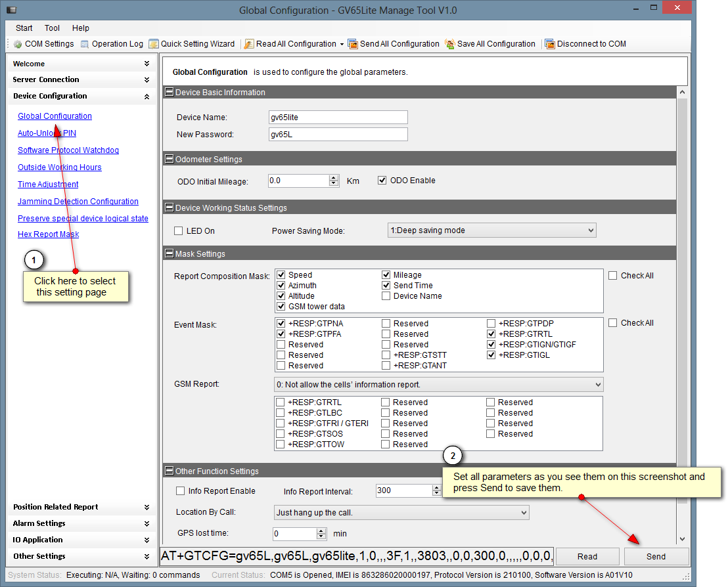
Task: Open COM Settings from toolbar
Action: click(43, 43)
